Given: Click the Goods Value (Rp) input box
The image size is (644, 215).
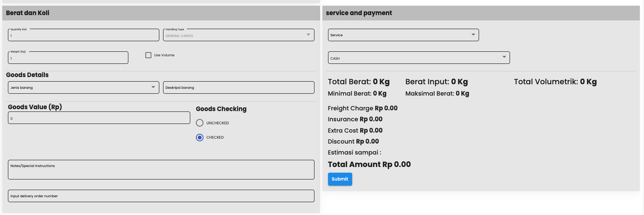Looking at the screenshot, I should tap(99, 118).
